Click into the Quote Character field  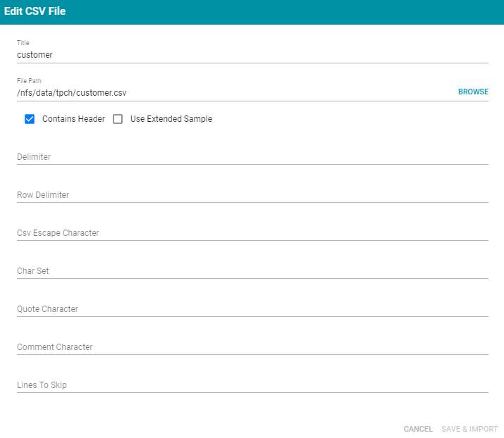(252, 309)
